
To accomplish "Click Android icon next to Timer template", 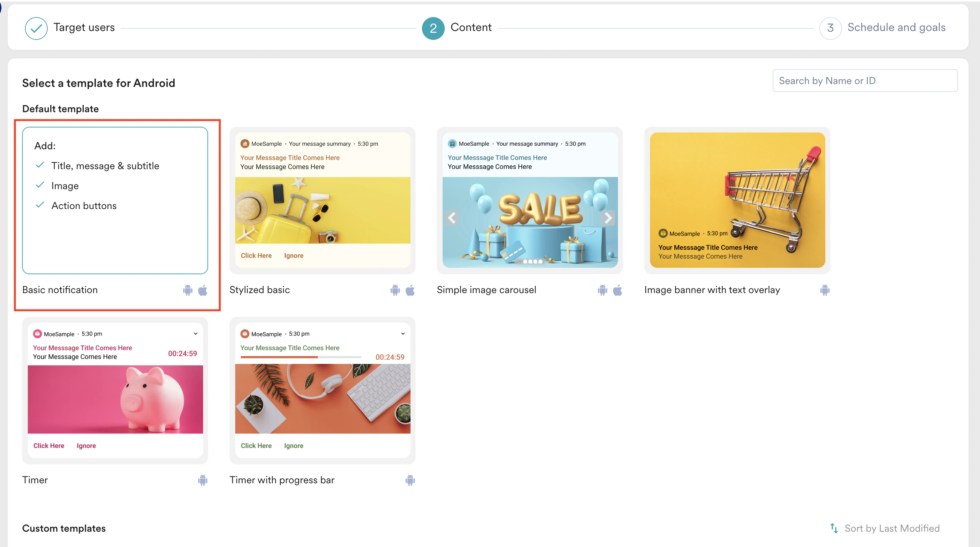I will (202, 480).
